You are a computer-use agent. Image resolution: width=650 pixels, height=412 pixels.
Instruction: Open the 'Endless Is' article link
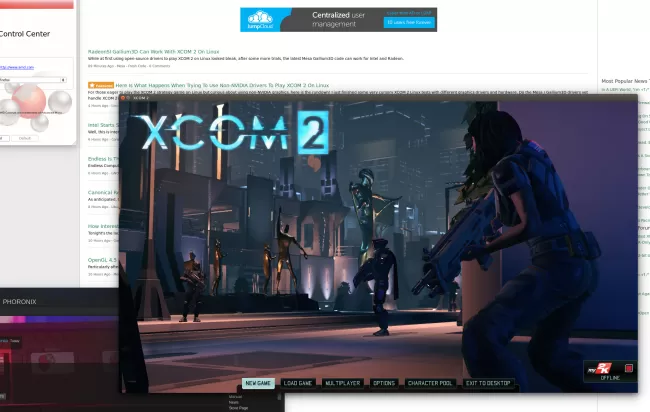coord(103,159)
